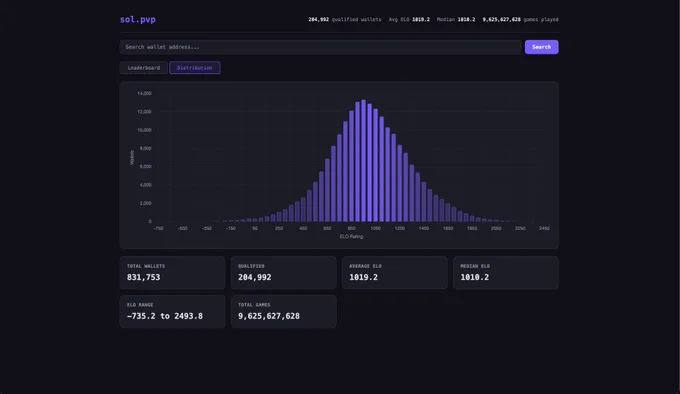Click the 'TOTAL WALLETS' card label

click(x=146, y=266)
